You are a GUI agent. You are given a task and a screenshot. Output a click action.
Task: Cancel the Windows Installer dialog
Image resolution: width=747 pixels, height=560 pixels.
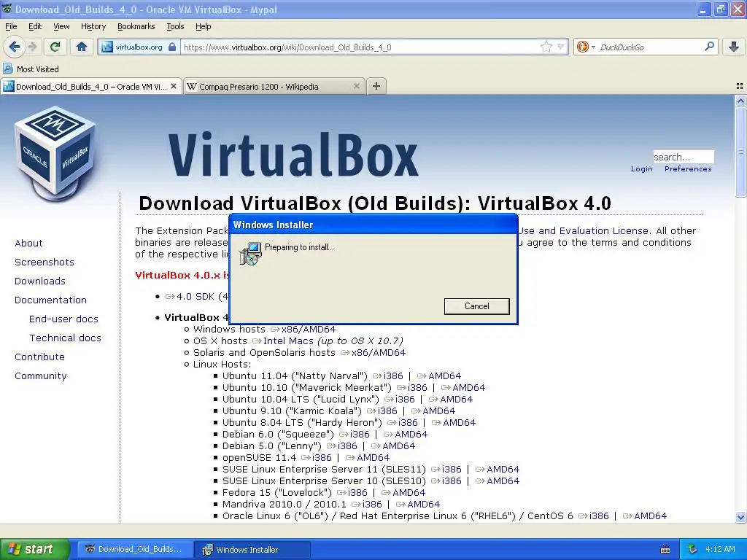click(476, 306)
